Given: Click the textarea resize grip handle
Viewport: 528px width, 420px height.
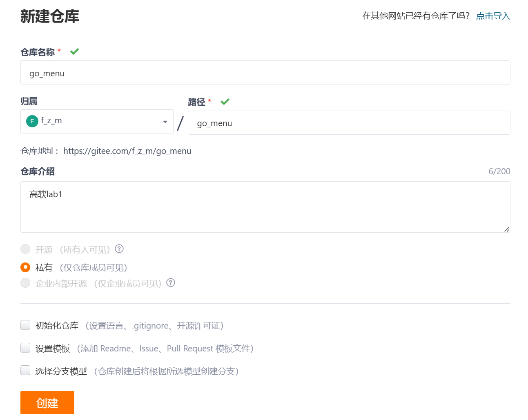Looking at the screenshot, I should pos(507,229).
